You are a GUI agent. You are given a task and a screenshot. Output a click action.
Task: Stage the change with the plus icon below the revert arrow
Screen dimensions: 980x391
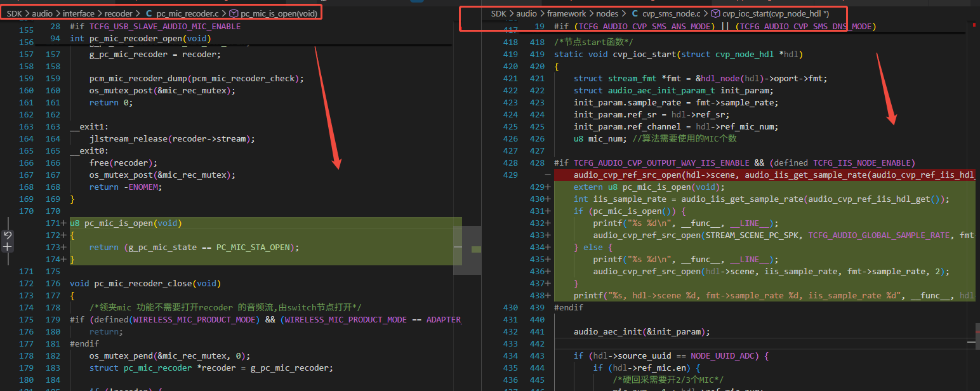pos(8,246)
